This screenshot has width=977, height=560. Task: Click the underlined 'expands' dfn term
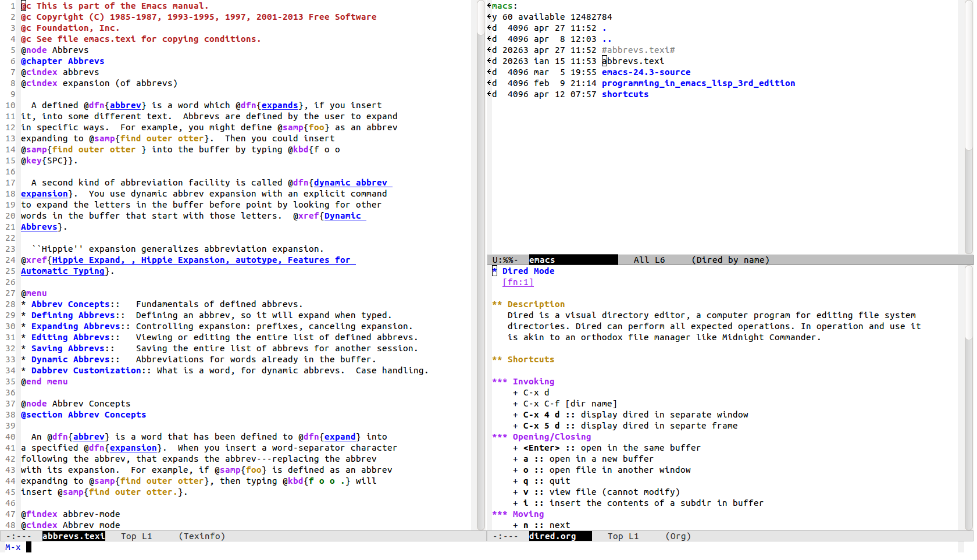point(280,105)
